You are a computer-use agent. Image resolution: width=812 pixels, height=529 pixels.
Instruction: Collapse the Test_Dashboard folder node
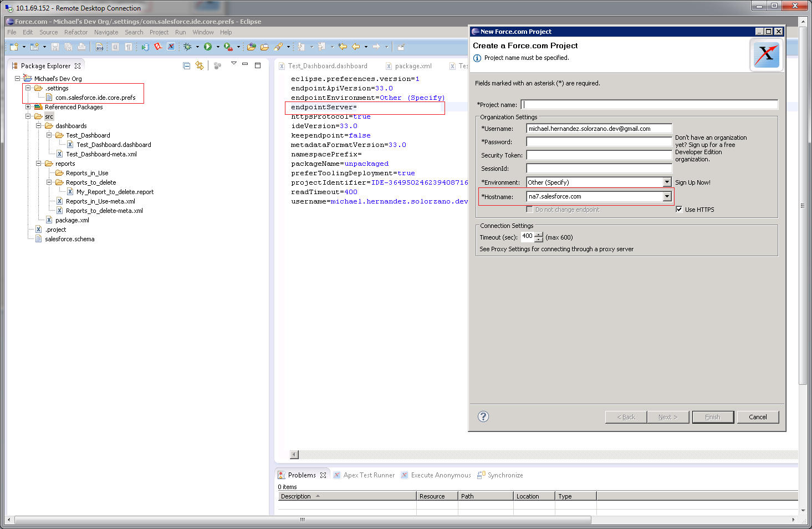(49, 135)
